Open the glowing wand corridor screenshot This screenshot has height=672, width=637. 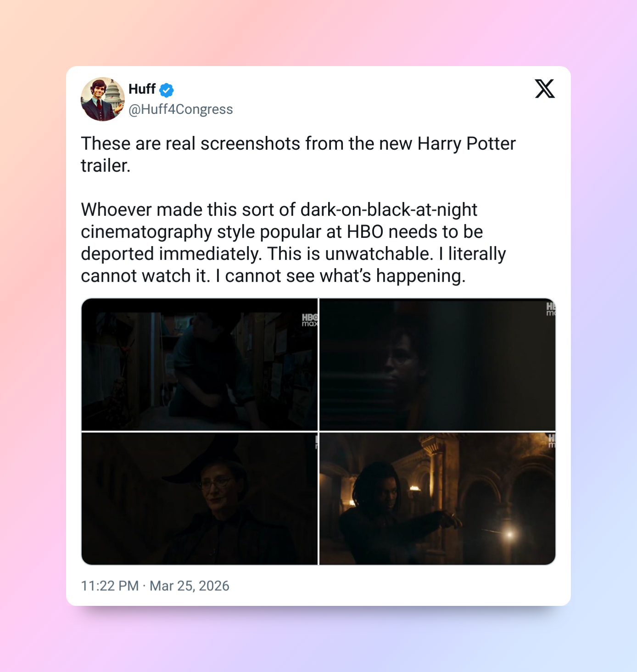[437, 498]
